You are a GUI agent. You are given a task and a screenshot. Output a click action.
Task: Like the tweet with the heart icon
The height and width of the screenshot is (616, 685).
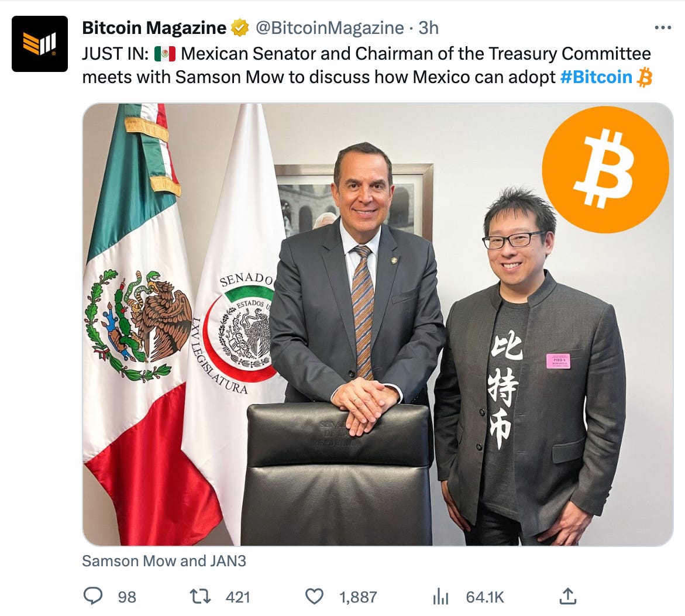pyautogui.click(x=314, y=596)
